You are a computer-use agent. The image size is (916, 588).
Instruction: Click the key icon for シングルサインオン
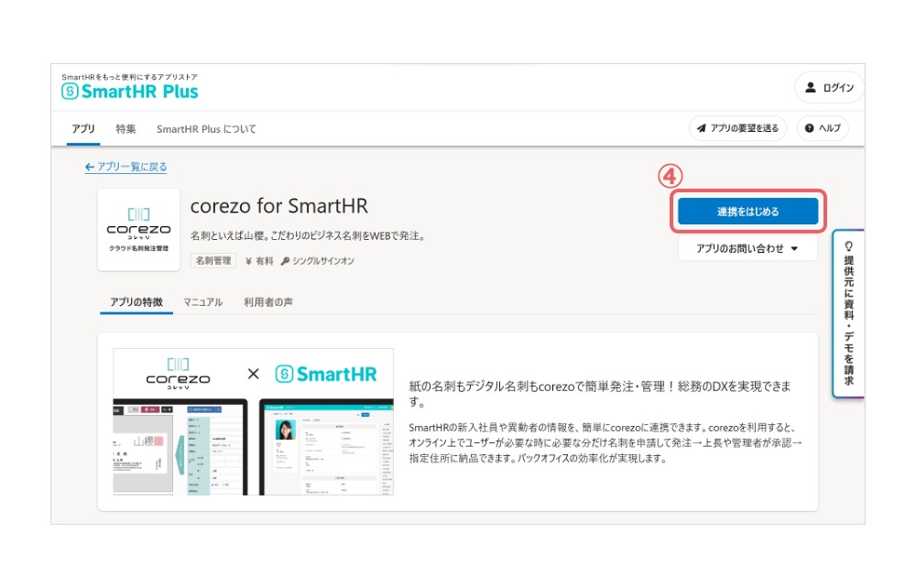[x=285, y=261]
